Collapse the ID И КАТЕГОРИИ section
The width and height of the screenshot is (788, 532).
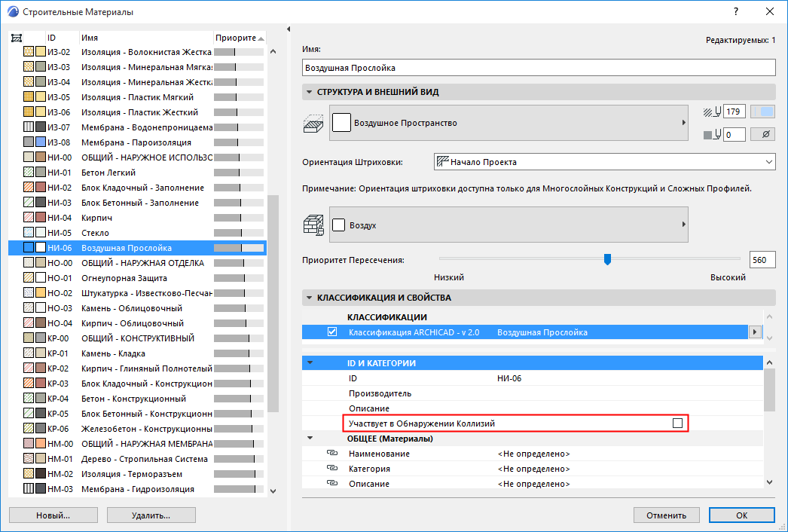[x=311, y=362]
